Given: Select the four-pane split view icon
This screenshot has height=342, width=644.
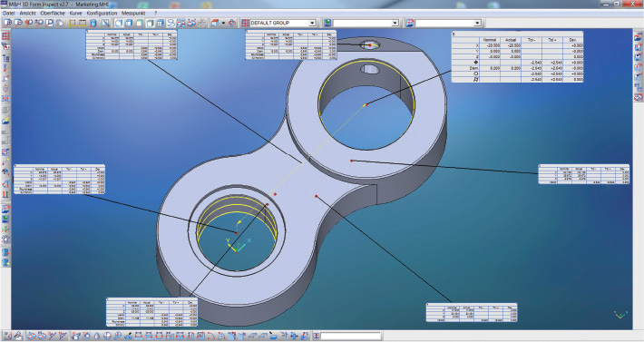Looking at the screenshot, I should coord(160,23).
